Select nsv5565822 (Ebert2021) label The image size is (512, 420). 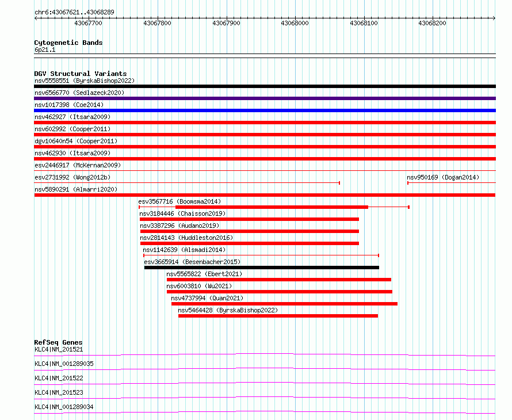204,274
